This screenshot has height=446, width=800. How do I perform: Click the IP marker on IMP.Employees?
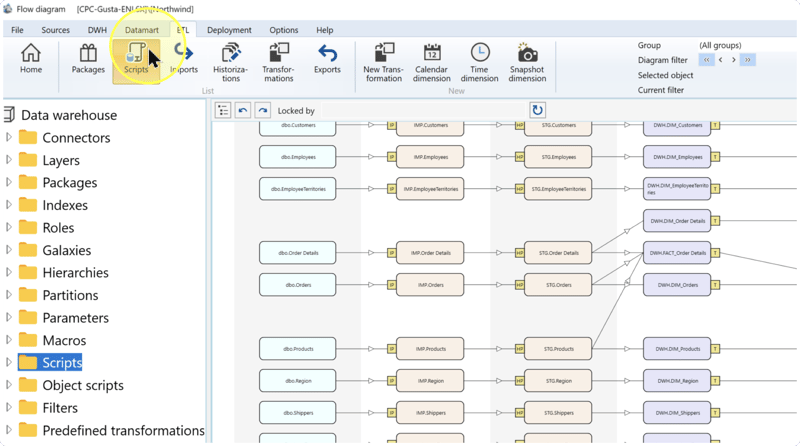point(391,157)
